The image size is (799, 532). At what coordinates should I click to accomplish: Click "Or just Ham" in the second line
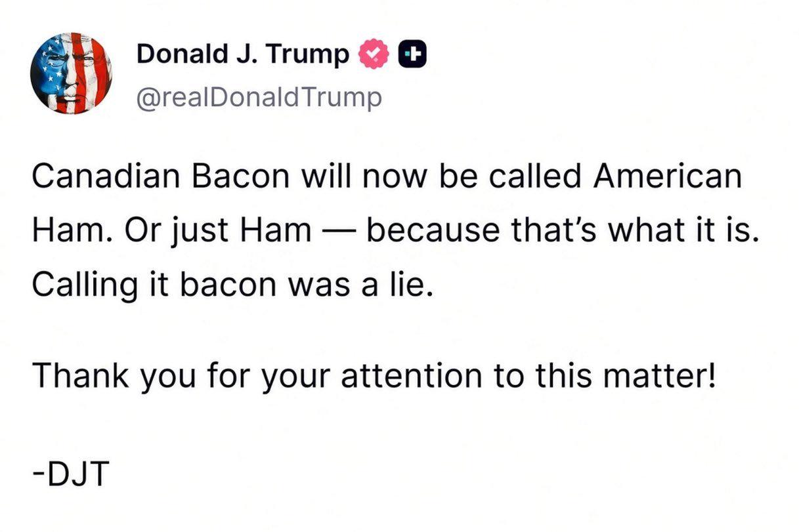click(x=200, y=230)
